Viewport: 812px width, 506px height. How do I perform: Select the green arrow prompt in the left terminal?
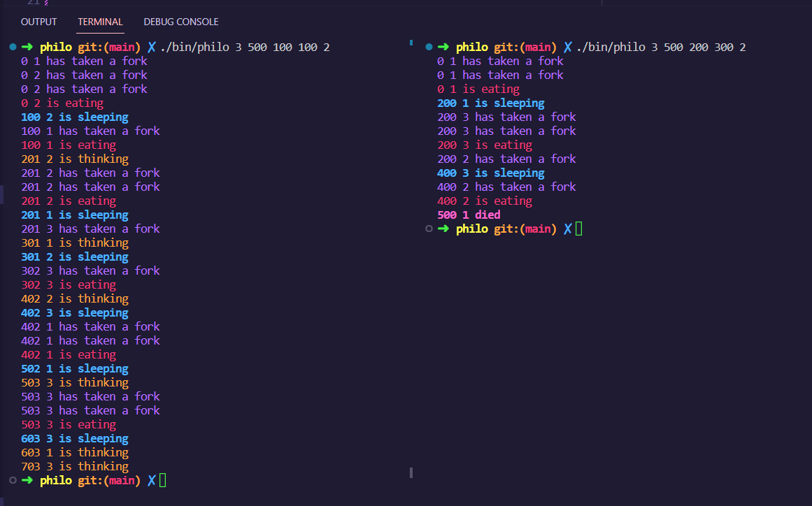click(x=27, y=47)
